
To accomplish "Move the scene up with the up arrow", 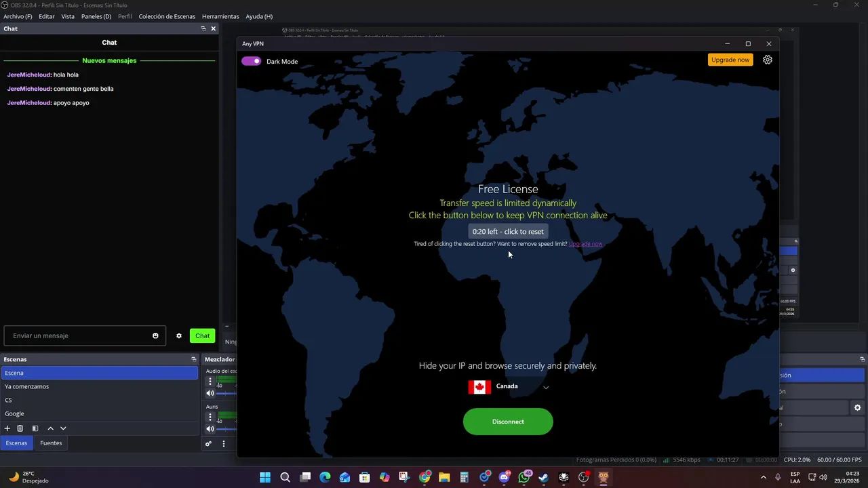I will (x=50, y=428).
